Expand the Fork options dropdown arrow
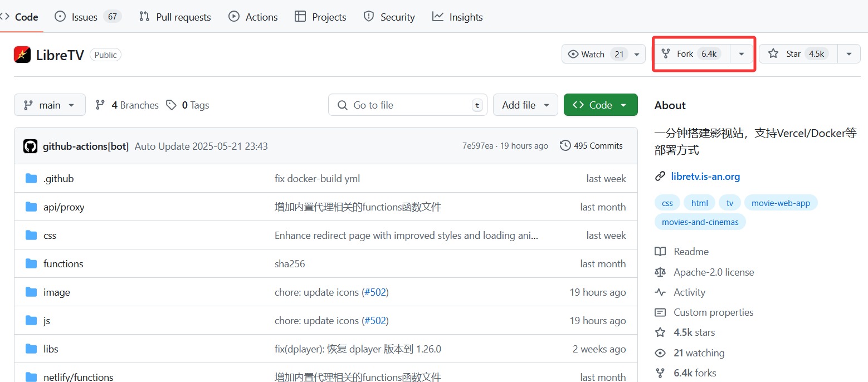 tap(742, 54)
